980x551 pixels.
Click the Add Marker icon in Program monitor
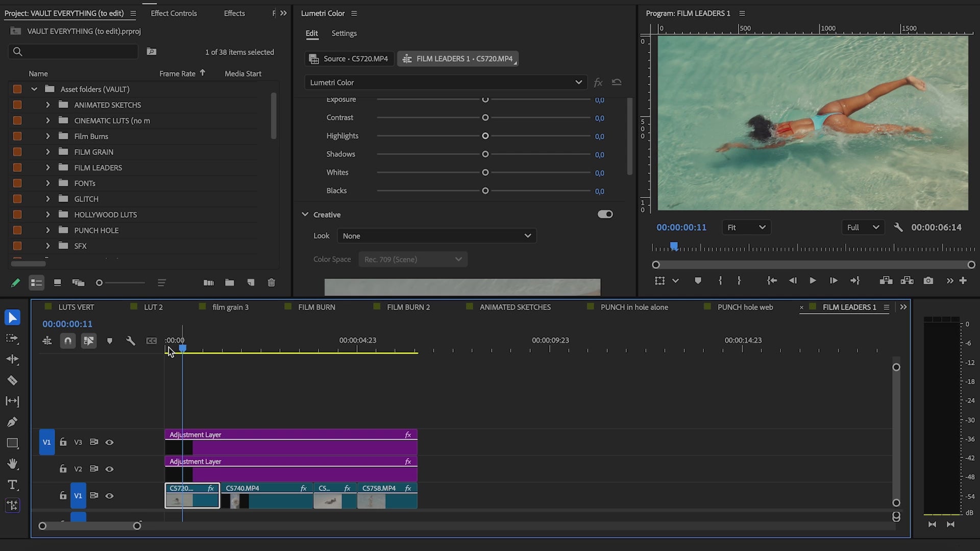coord(698,280)
